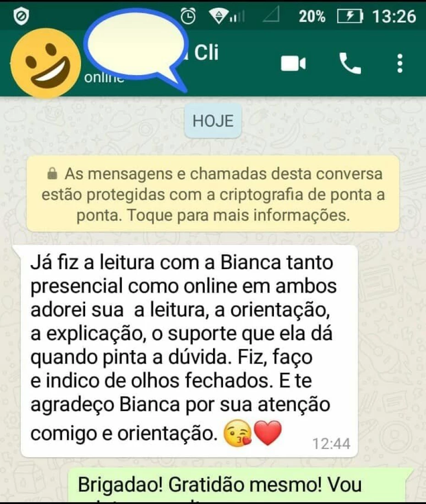Tap the lock icon in encryption notice
The height and width of the screenshot is (504, 426).
tap(52, 173)
